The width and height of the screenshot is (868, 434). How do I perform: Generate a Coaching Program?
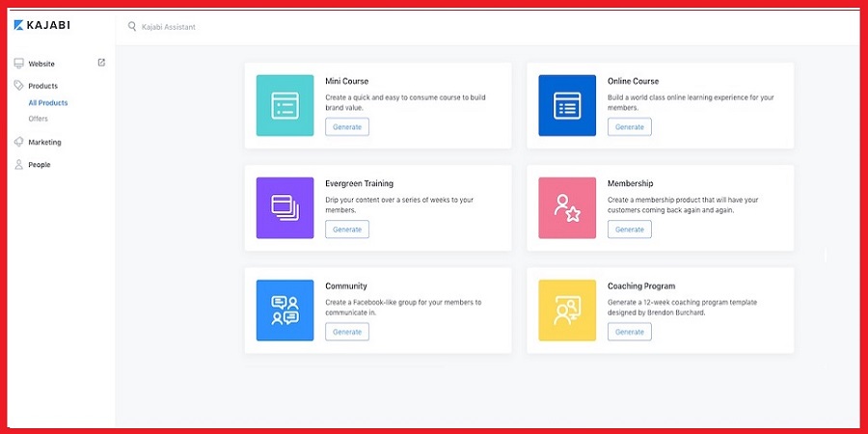coord(630,332)
